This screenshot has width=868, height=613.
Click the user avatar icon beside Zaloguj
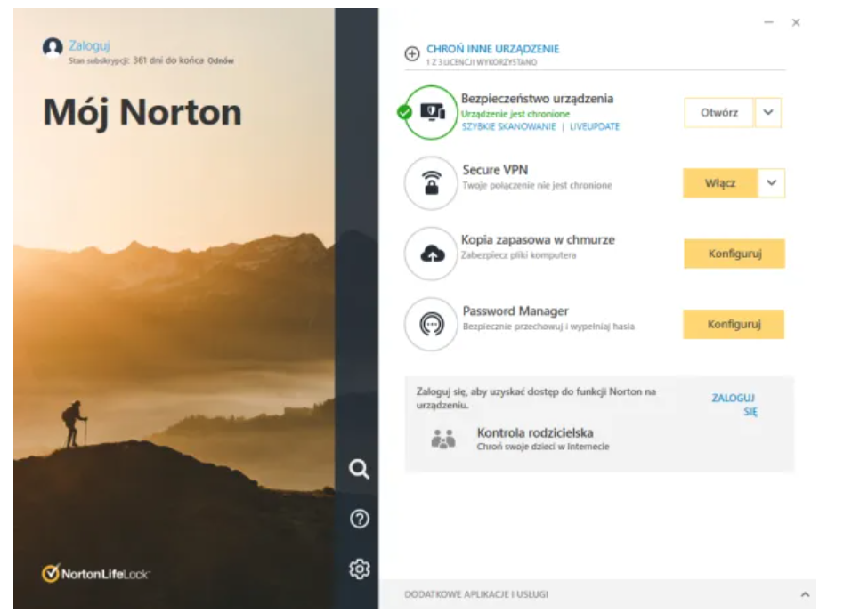click(53, 47)
